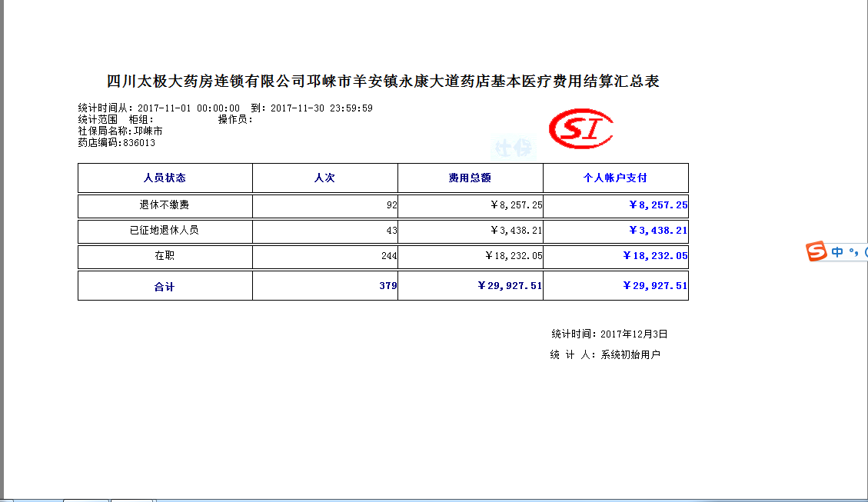Select the 已征地退休人员 row label

point(165,231)
